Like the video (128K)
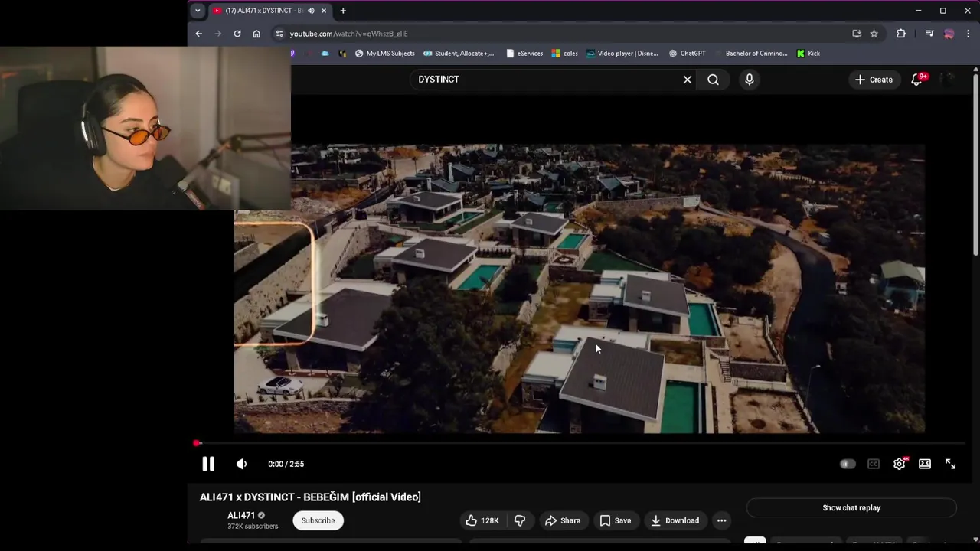This screenshot has height=551, width=980. click(482, 520)
